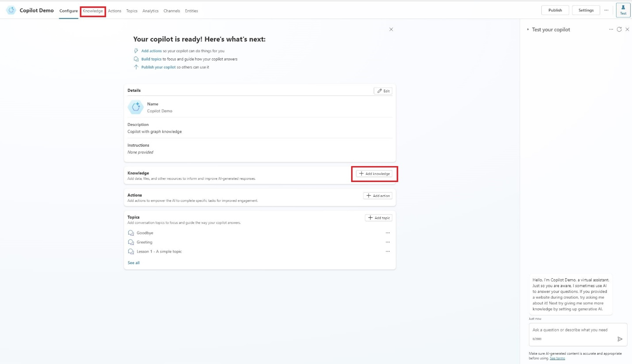Click the Copilot Demo logo icon

coord(11,10)
